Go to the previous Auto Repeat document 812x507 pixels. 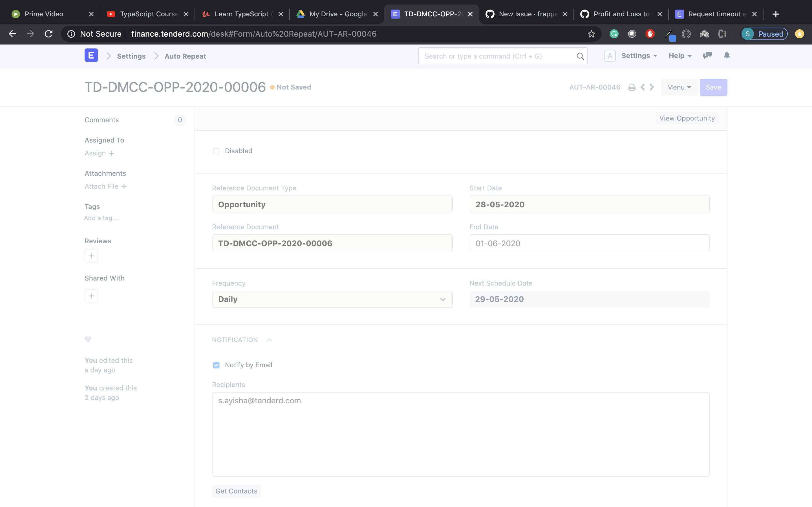coord(642,87)
